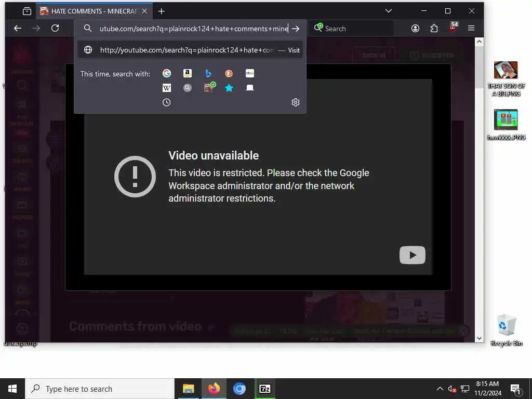532x399 pixels.
Task: Open the red extension icon with the 54 badge
Action: point(453,27)
